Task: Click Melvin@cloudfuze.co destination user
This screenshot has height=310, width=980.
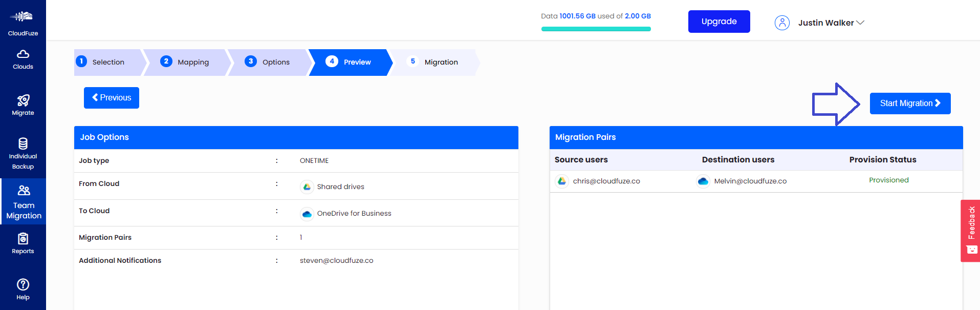Action: point(750,181)
